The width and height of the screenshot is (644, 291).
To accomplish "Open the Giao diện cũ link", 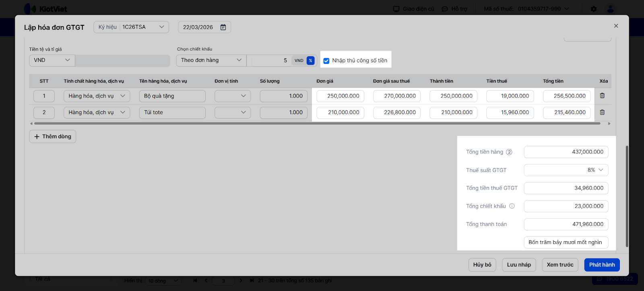I will click(x=414, y=9).
